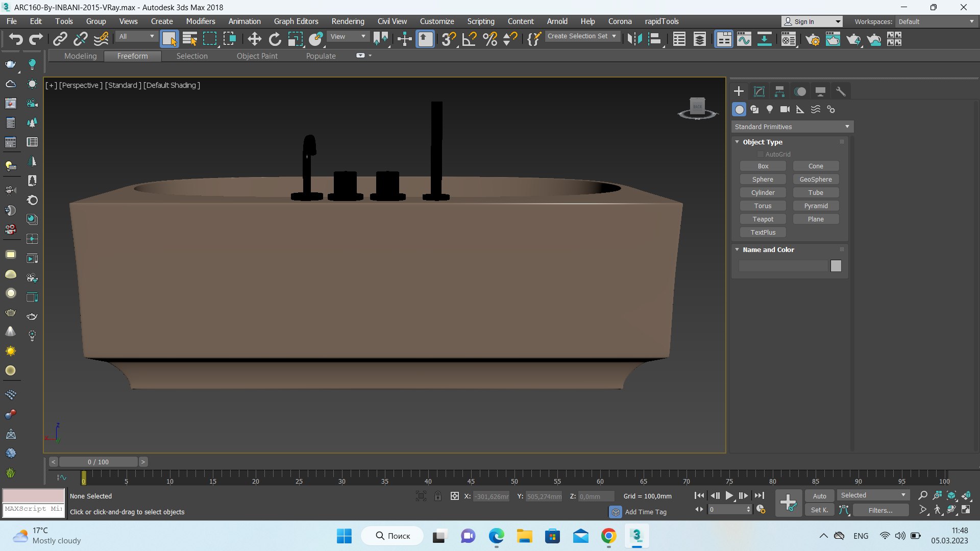Screen dimensions: 980x551
Task: Click the Set K. button
Action: click(819, 510)
